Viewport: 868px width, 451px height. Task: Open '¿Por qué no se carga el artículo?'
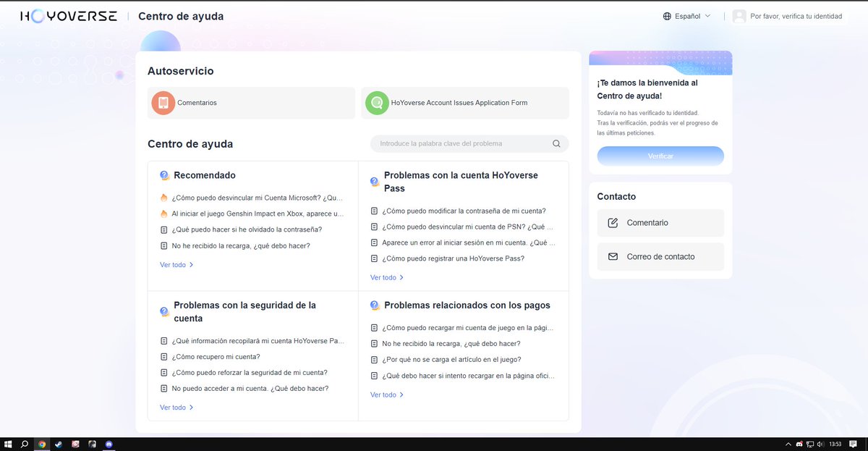[x=451, y=360]
